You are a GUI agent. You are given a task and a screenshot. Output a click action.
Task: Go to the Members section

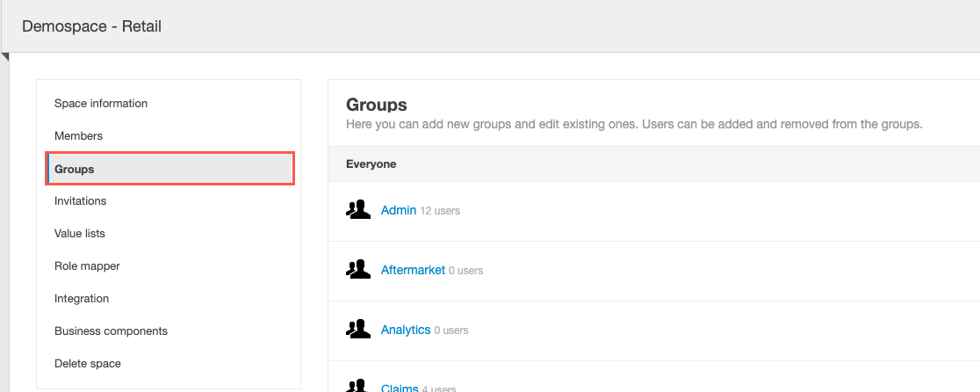(78, 136)
